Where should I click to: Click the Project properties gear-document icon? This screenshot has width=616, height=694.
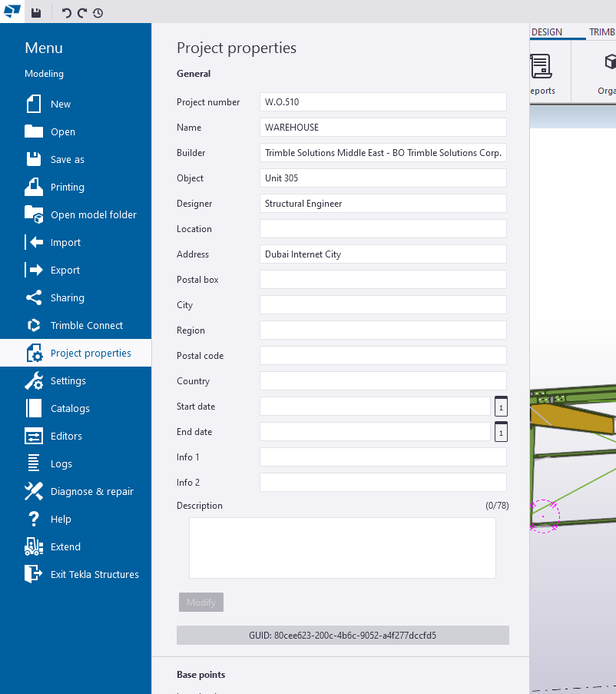pyautogui.click(x=34, y=353)
